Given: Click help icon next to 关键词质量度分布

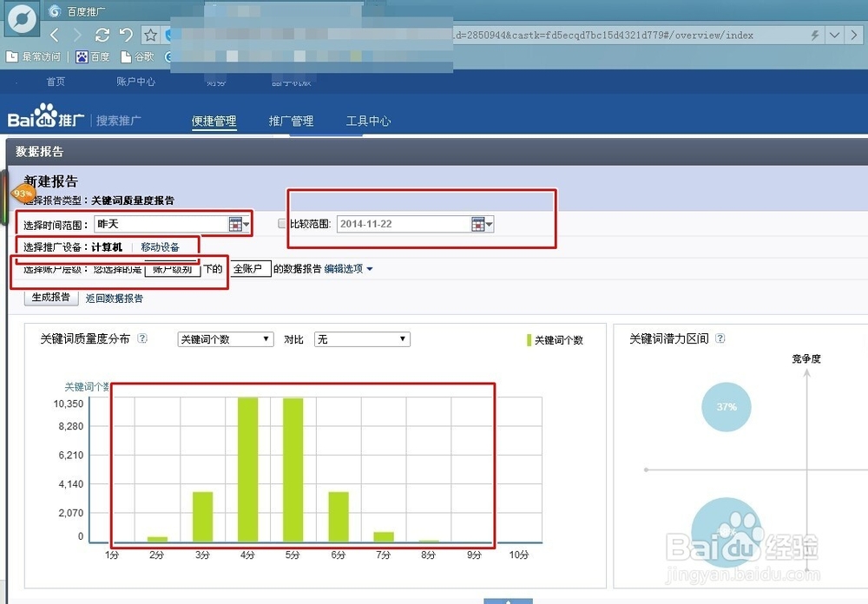Looking at the screenshot, I should (142, 338).
